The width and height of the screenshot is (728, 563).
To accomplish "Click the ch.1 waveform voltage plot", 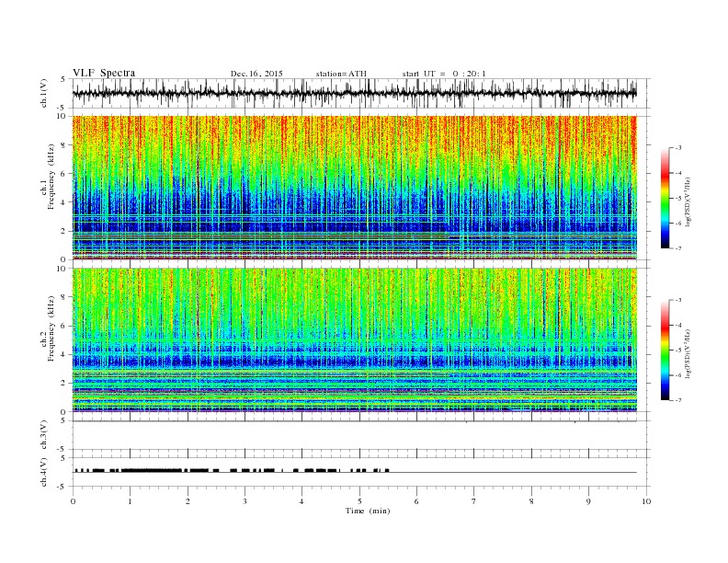I will (361, 93).
